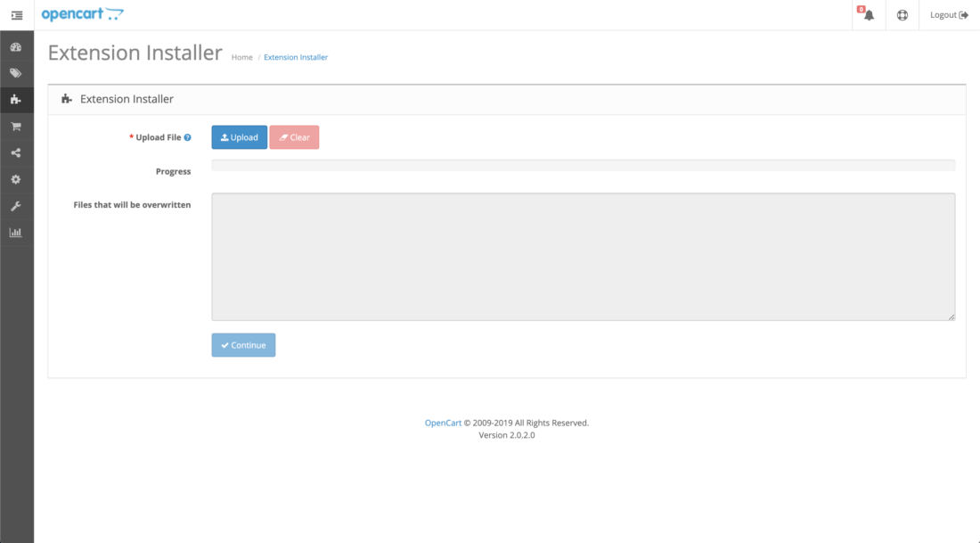Open Dashboard from sidebar gauge icon

[x=16, y=47]
